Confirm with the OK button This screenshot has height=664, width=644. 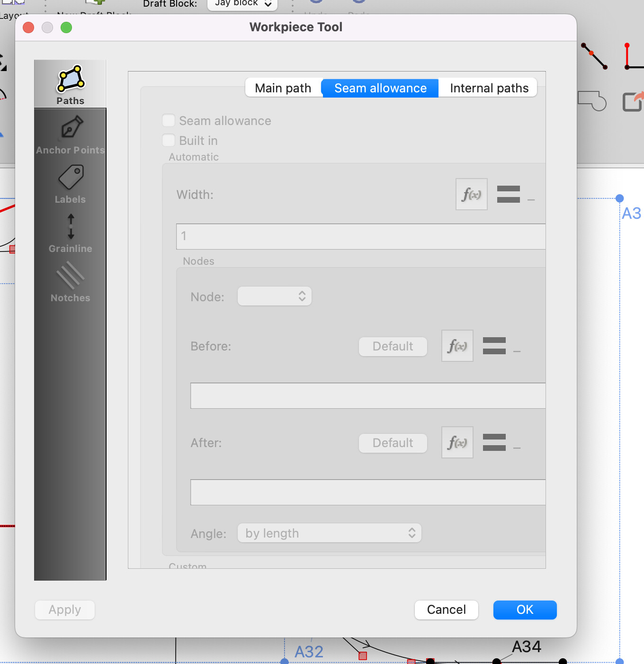525,610
